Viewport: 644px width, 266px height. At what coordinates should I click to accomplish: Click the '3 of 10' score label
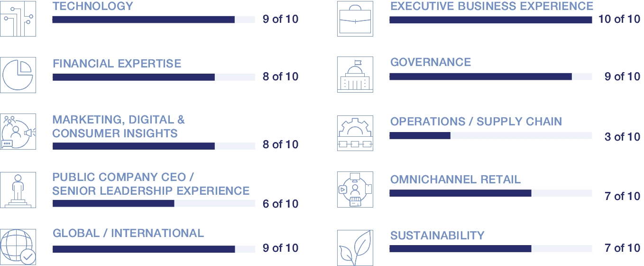coord(622,137)
